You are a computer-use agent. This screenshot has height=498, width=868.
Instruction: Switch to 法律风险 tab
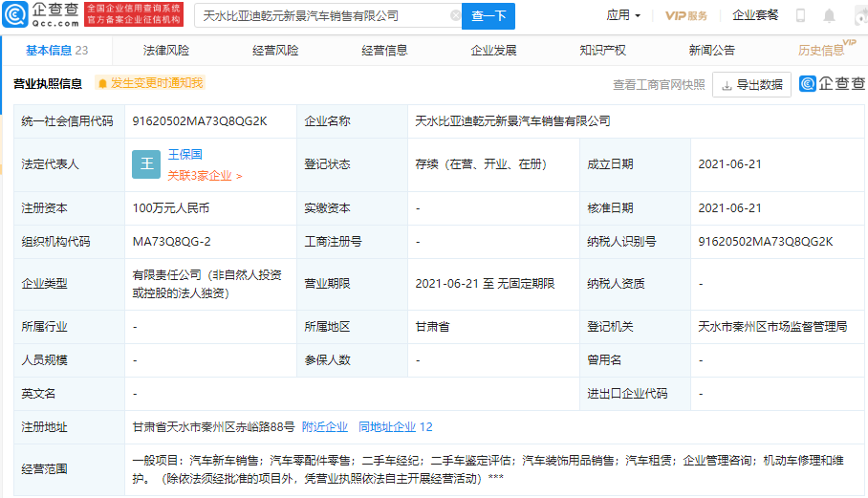tap(166, 51)
